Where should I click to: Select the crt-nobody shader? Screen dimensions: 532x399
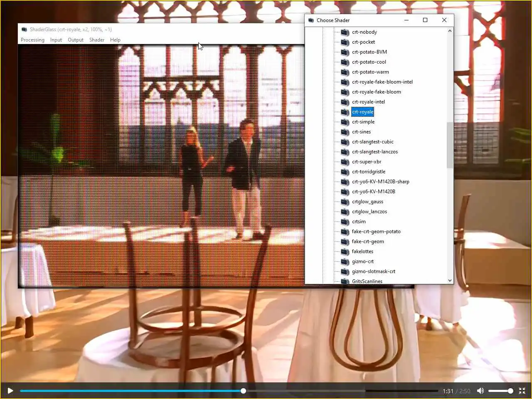coord(365,32)
